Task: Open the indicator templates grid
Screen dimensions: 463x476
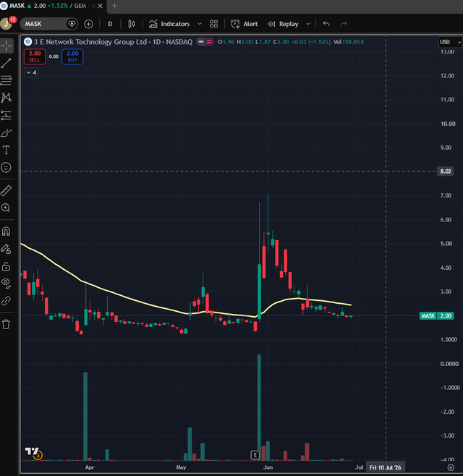Action: [x=213, y=24]
